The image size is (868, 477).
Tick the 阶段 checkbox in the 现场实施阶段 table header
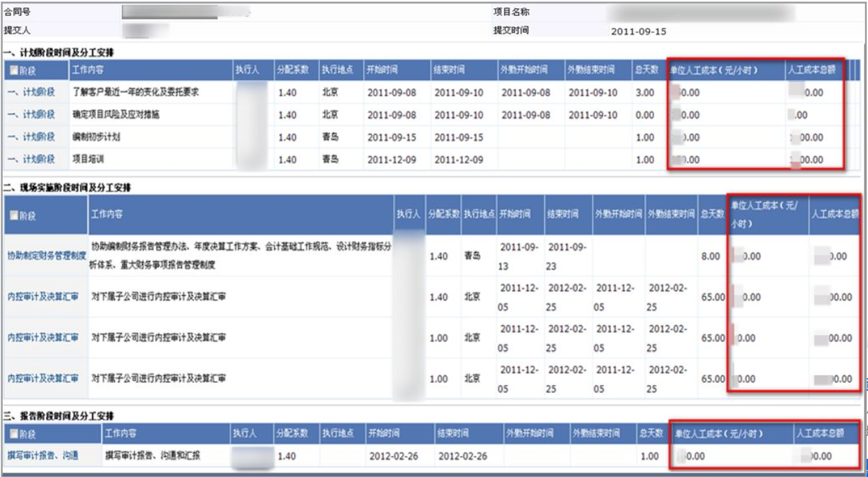point(14,214)
